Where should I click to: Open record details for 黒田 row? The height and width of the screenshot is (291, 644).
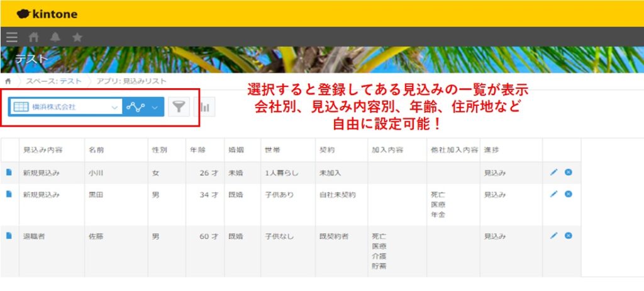pos(9,194)
